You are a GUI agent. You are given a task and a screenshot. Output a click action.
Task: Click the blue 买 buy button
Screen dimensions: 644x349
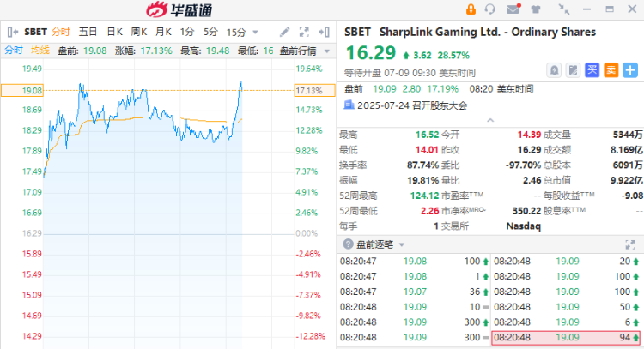(592, 69)
